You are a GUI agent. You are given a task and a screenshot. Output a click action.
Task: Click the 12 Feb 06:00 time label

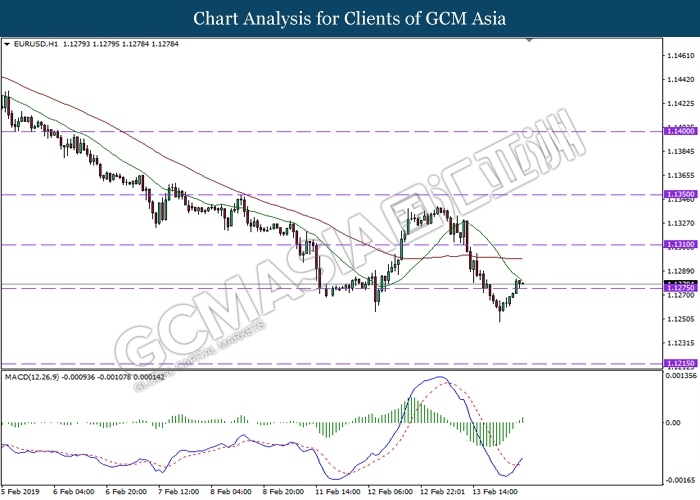tap(390, 492)
